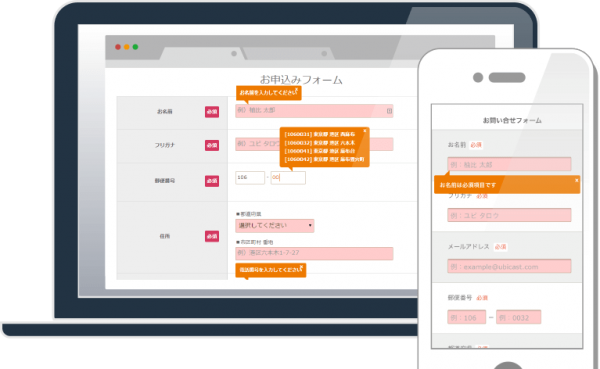This screenshot has width=600, height=369.
Task: Click the お名前 input field in laptop form
Action: point(314,111)
